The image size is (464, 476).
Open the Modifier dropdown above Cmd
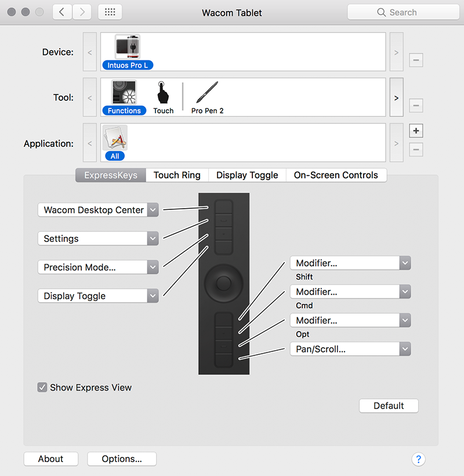click(x=350, y=292)
